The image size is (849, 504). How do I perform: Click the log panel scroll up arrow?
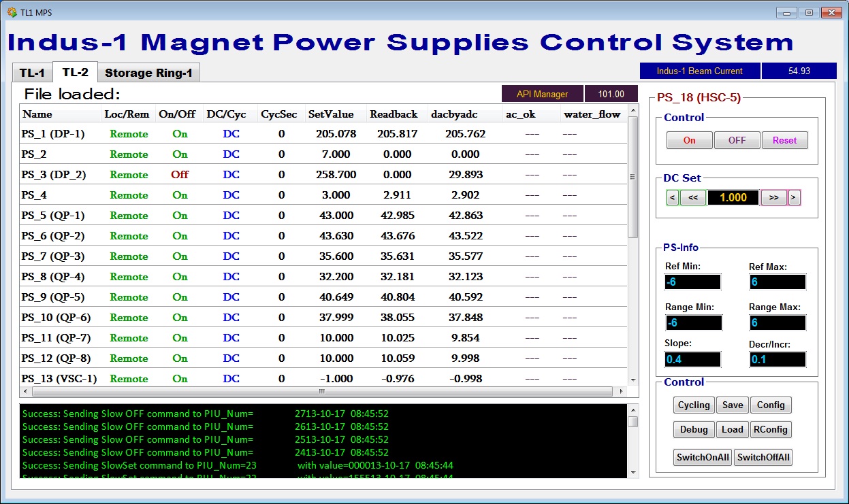(x=633, y=409)
